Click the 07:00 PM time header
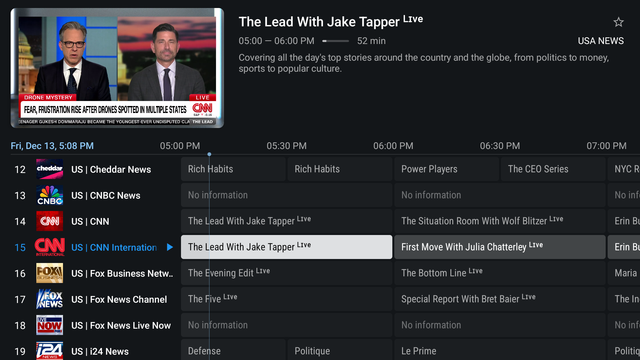The image size is (640, 360). pyautogui.click(x=607, y=146)
